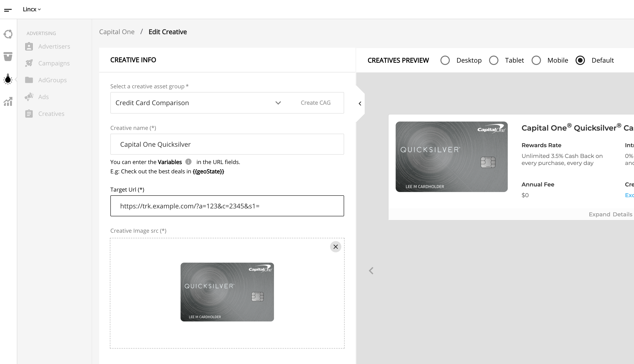
Task: Toggle the hamburger menu icon
Action: 8,10
